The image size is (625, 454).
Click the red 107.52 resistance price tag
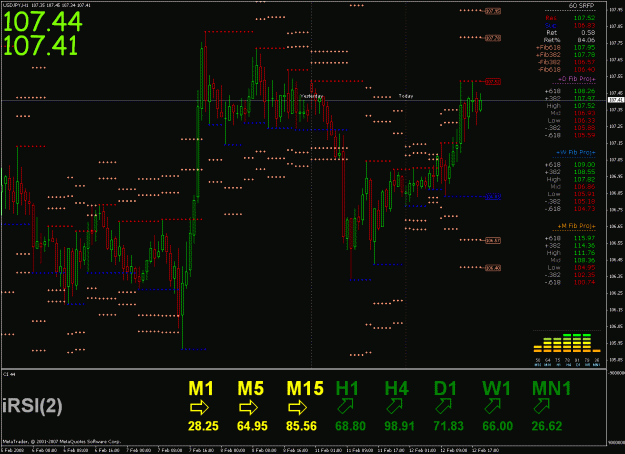(493, 81)
